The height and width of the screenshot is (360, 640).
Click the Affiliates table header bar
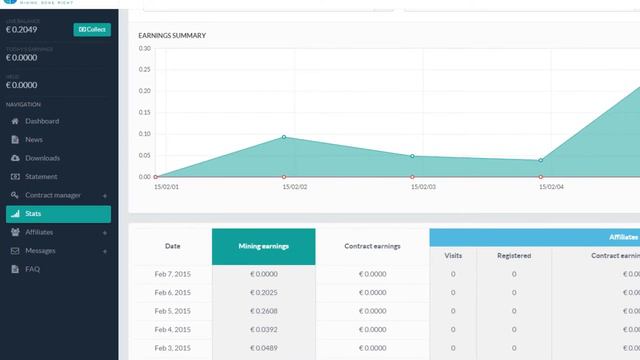(x=535, y=237)
